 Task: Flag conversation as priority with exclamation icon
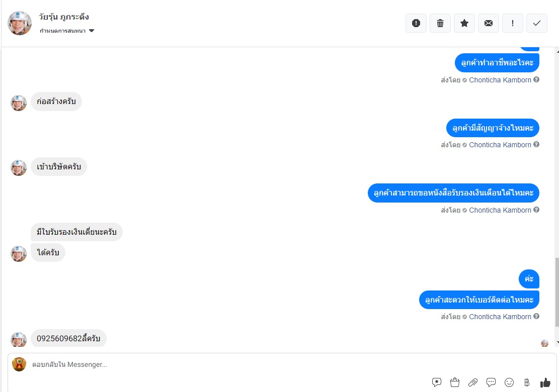tap(512, 23)
